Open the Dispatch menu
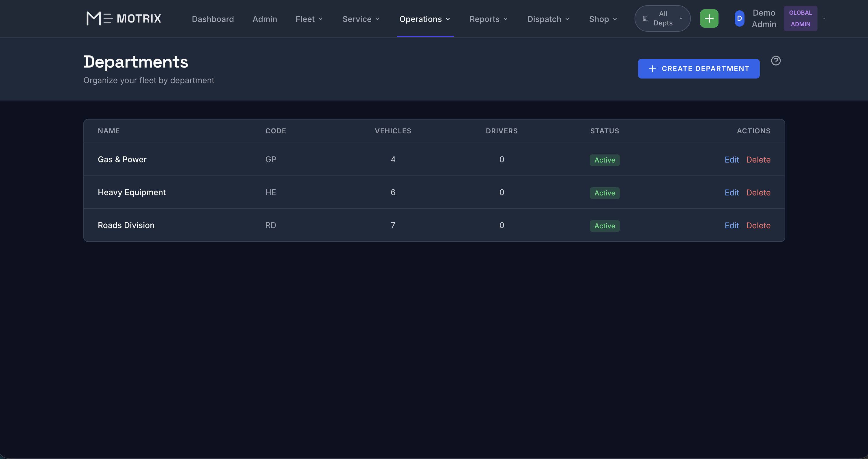The image size is (868, 459). point(548,19)
